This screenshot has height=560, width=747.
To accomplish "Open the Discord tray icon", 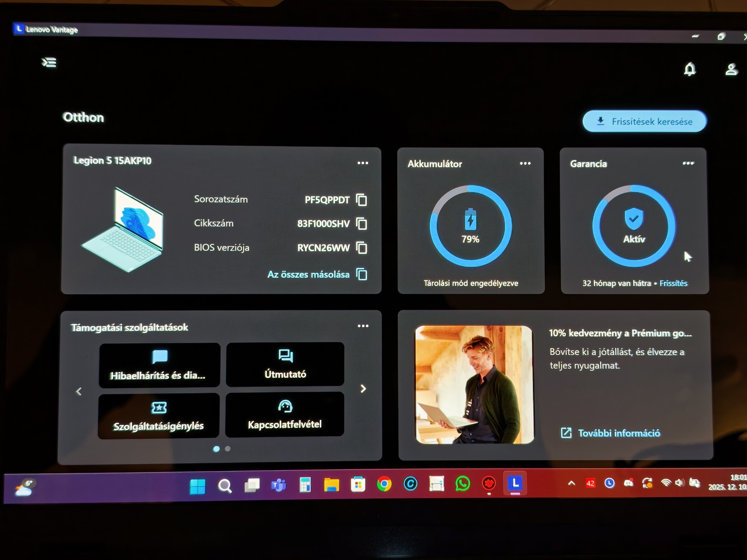I will 629,483.
